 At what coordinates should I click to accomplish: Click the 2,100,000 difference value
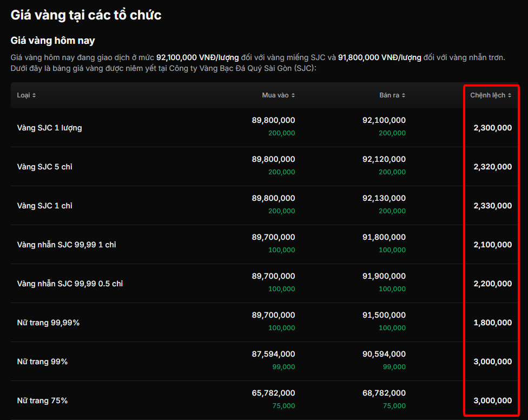tap(493, 245)
